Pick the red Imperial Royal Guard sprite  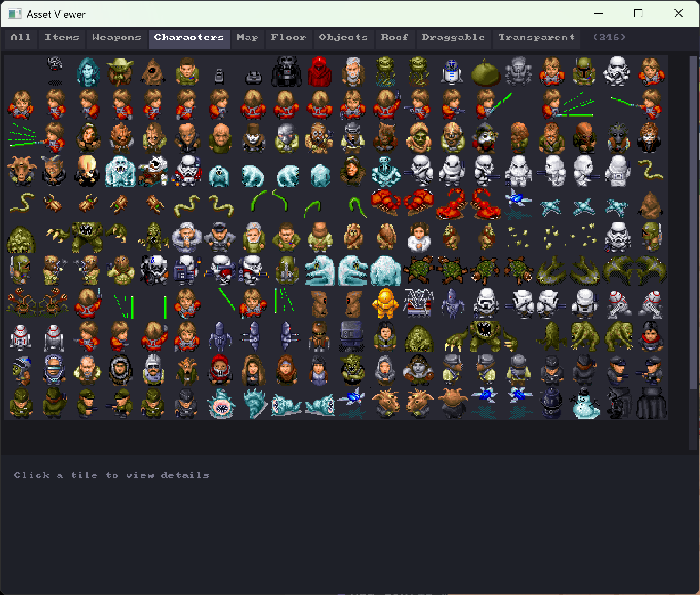319,72
